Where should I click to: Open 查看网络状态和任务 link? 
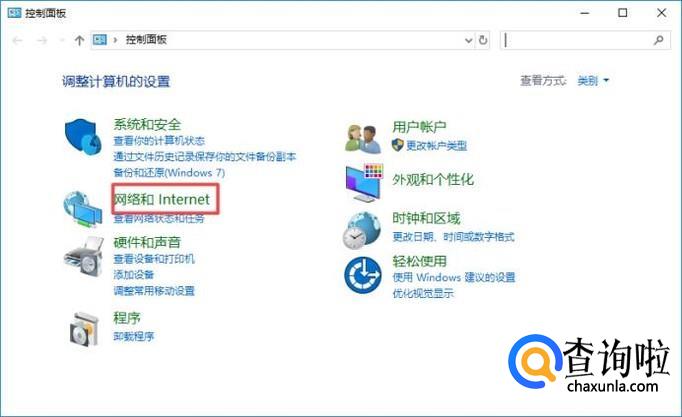(x=159, y=218)
